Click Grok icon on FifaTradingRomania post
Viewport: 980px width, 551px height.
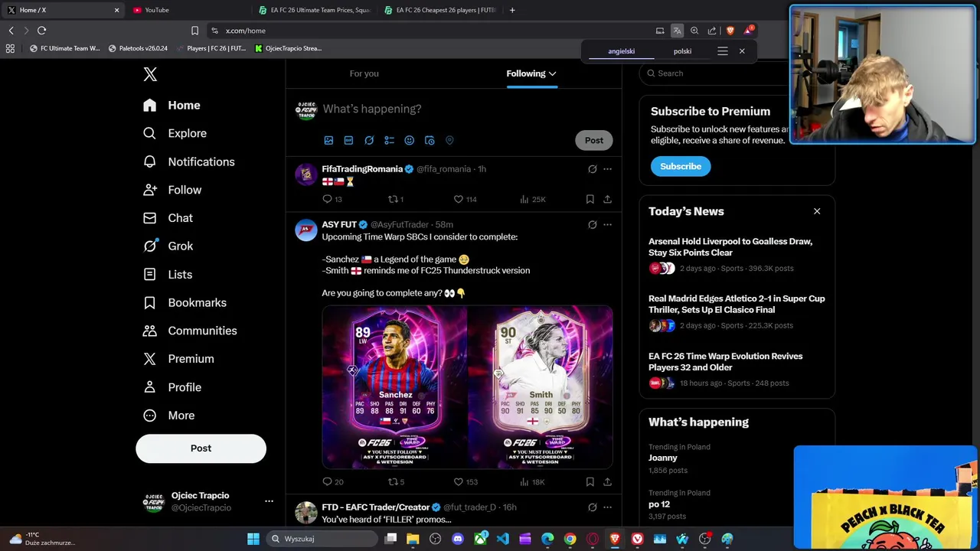[x=592, y=169]
